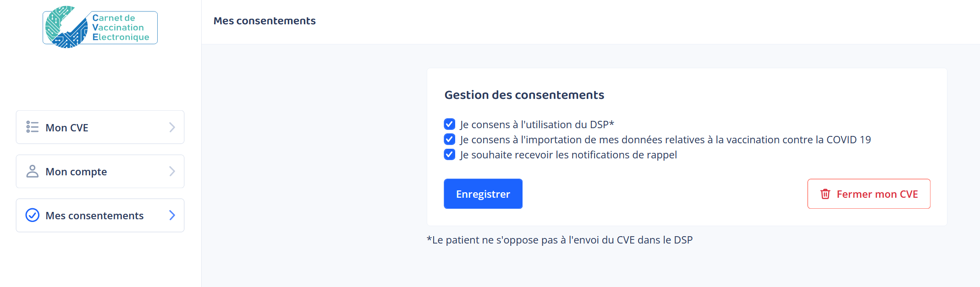Toggle the COVID 19 data import checkbox
Image resolution: width=980 pixels, height=287 pixels.
450,139
